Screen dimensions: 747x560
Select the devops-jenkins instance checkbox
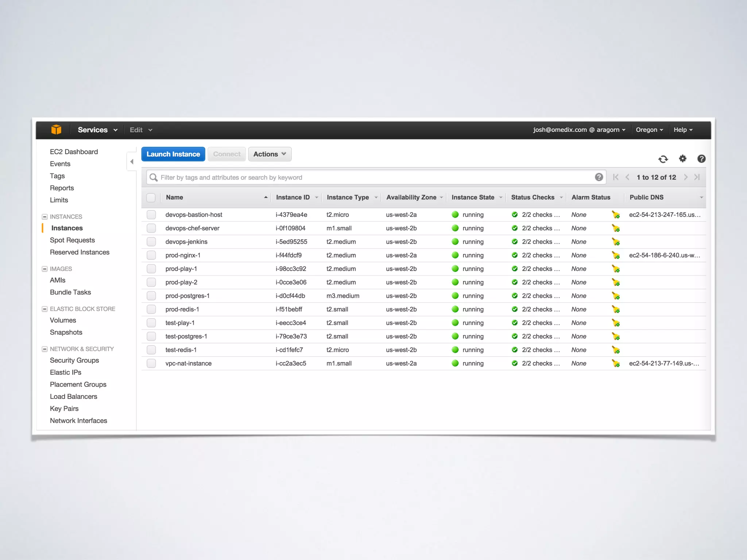click(x=151, y=242)
